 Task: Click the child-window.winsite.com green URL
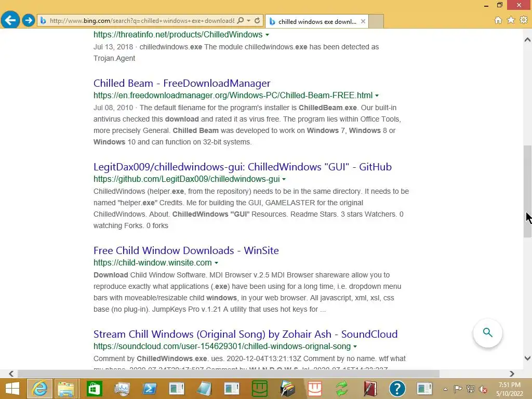coord(153,262)
